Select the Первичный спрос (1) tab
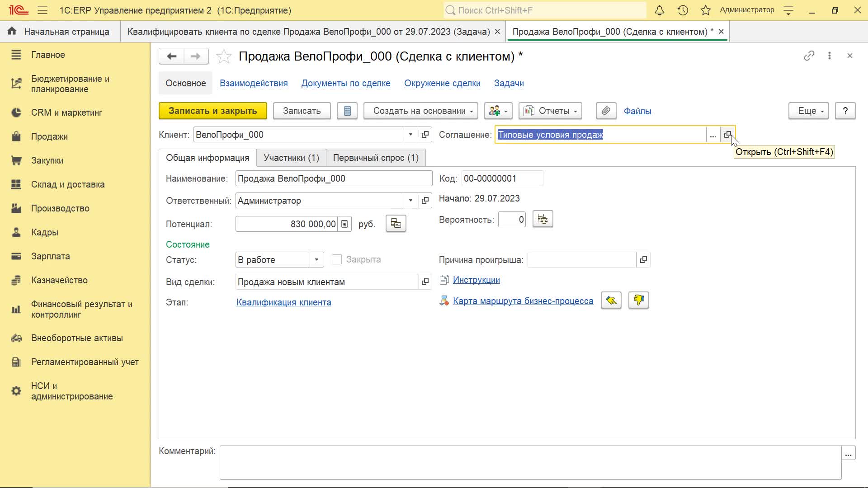 (x=376, y=158)
